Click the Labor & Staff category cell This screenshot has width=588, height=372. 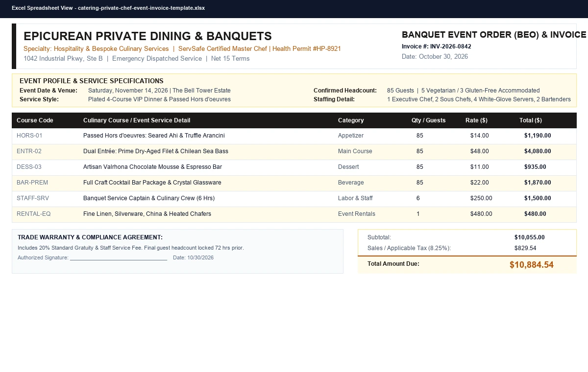355,198
